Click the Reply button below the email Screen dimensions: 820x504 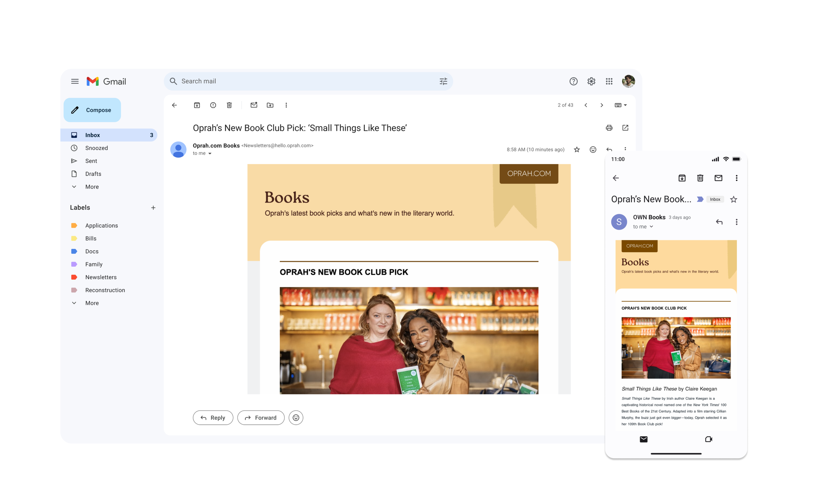point(213,418)
